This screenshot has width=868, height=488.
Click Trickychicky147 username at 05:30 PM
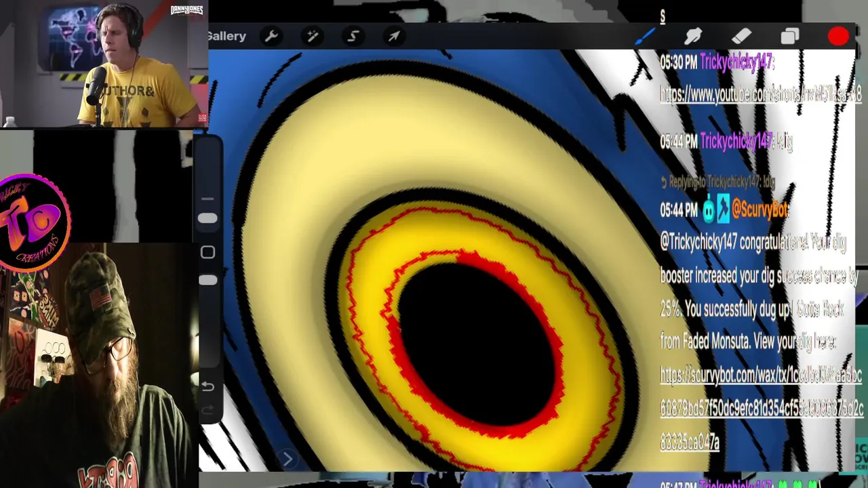pos(736,62)
